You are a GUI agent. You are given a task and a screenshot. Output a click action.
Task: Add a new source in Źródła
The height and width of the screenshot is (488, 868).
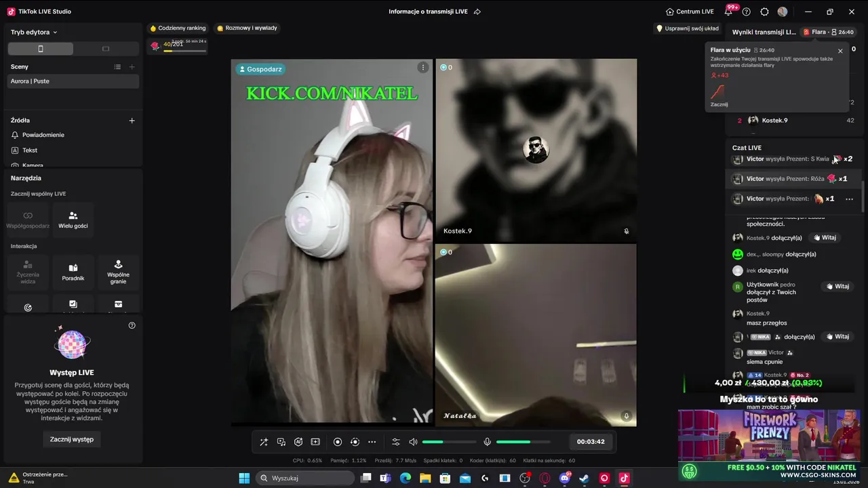click(132, 121)
